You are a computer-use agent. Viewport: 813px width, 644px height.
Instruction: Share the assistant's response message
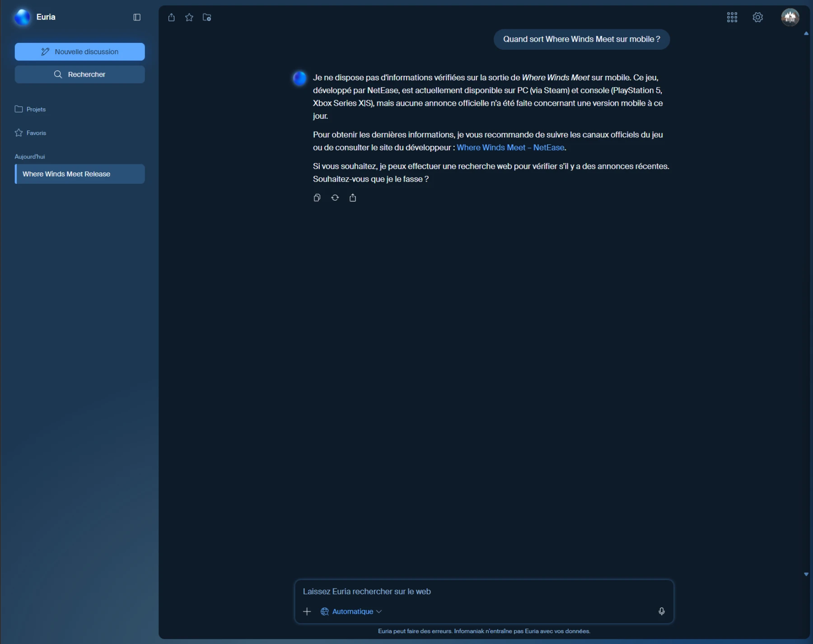(353, 198)
